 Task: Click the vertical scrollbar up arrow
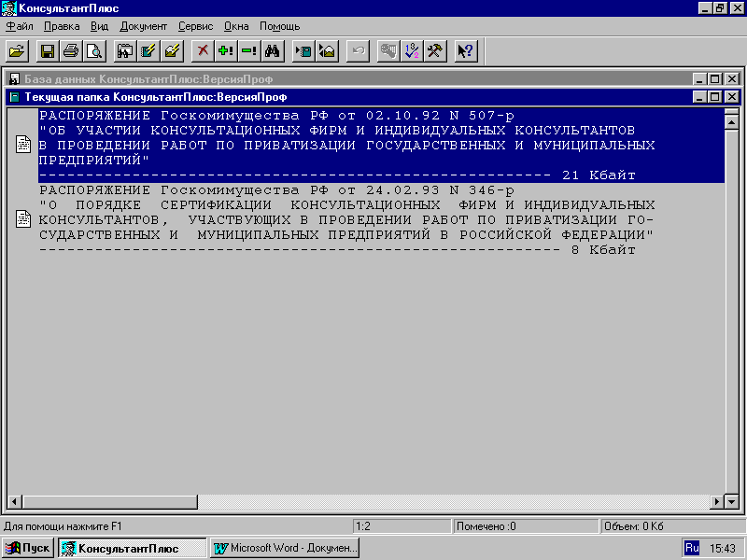point(732,122)
